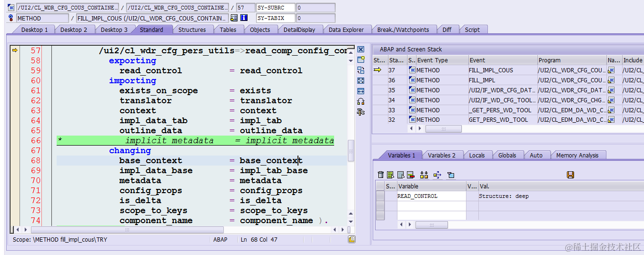Click the maximize-horizontally tool icon
Viewport: 644px width, 255px height.
(361, 91)
